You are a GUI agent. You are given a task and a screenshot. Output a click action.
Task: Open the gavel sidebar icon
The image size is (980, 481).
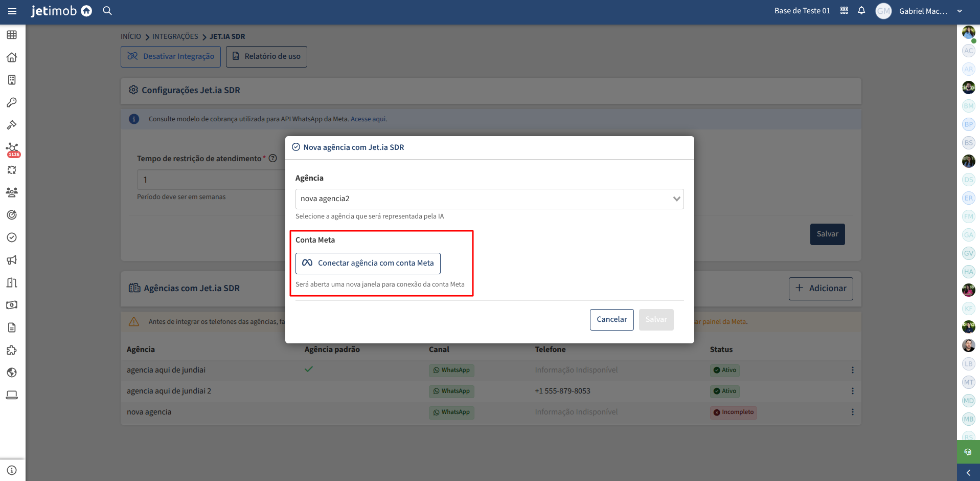click(12, 125)
